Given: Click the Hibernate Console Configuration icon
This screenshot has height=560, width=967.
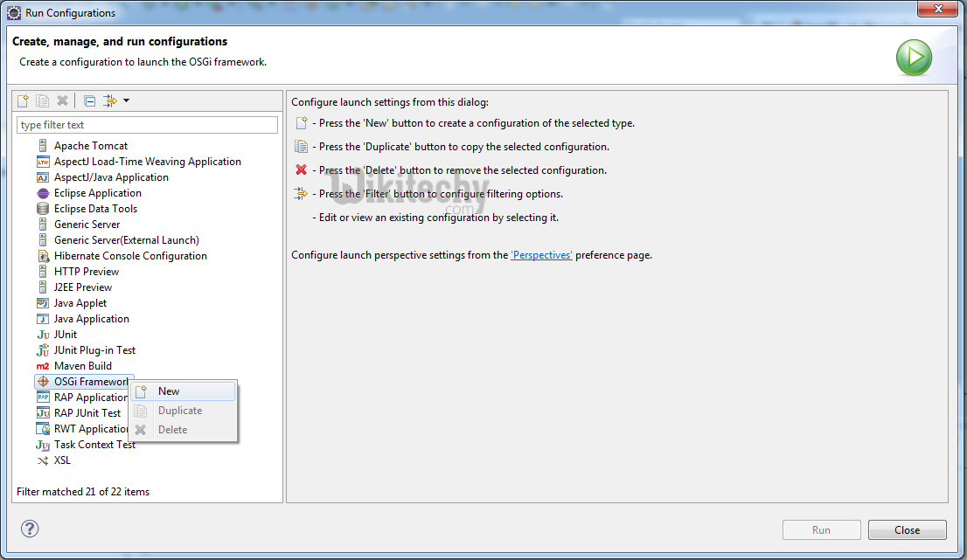Looking at the screenshot, I should coord(43,256).
